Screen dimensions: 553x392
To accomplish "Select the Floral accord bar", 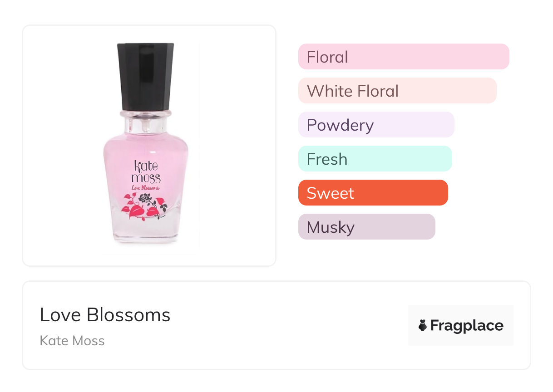I will [403, 57].
